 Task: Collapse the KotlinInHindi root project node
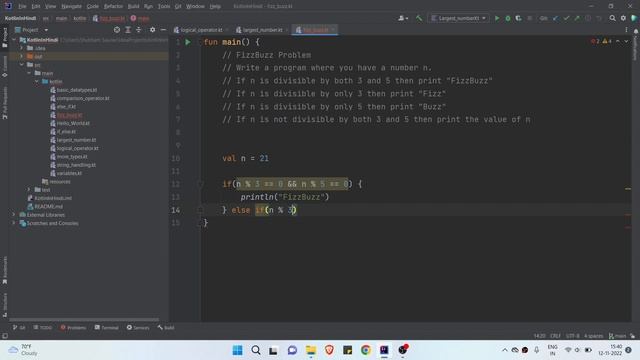[x=14, y=40]
